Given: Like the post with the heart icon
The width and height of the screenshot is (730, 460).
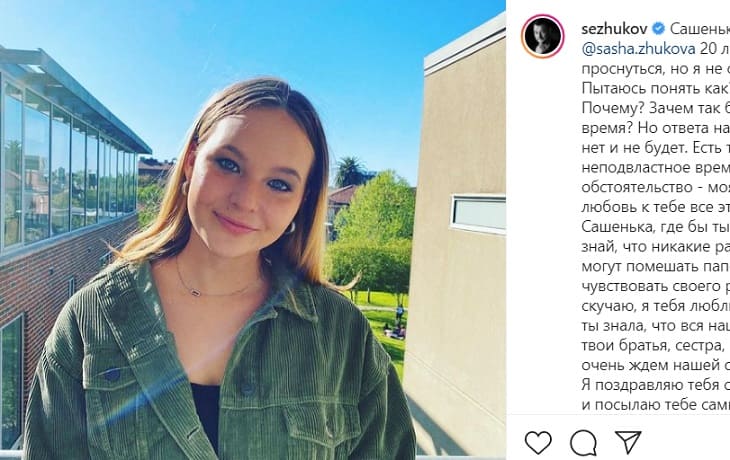Looking at the screenshot, I should pos(538,442).
